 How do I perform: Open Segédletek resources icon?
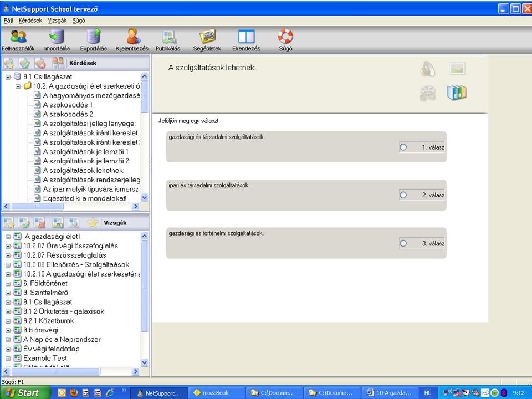pyautogui.click(x=207, y=38)
